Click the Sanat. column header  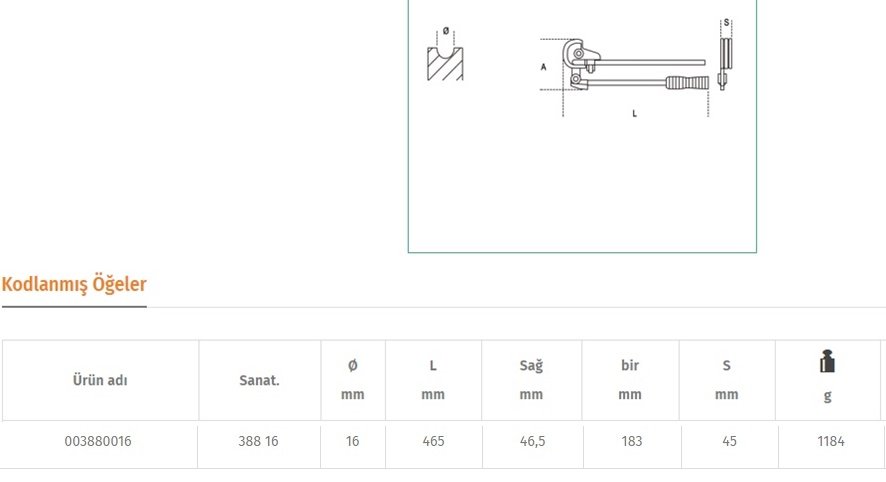259,380
